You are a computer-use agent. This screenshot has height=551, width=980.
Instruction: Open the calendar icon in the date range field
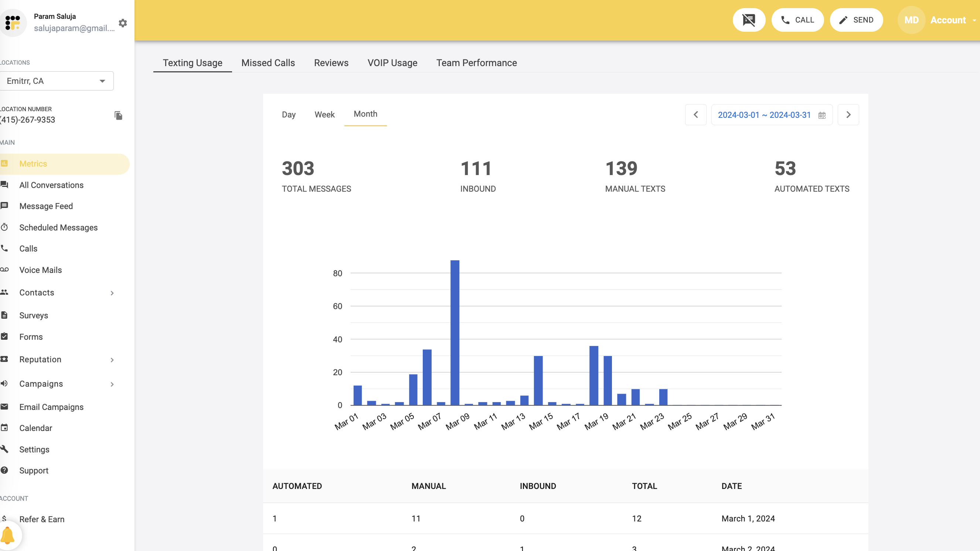[x=822, y=115]
